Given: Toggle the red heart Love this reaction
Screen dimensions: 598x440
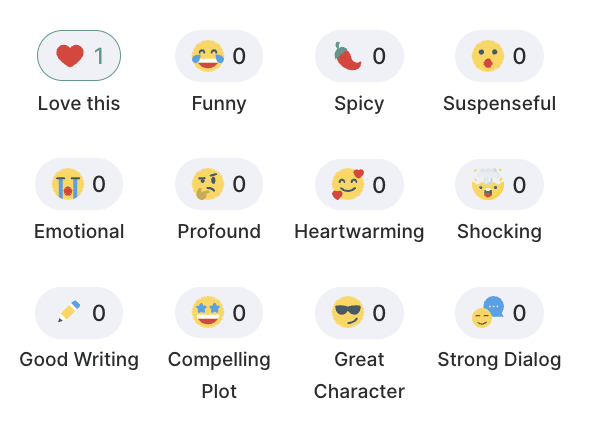Looking at the screenshot, I should pos(70,56).
